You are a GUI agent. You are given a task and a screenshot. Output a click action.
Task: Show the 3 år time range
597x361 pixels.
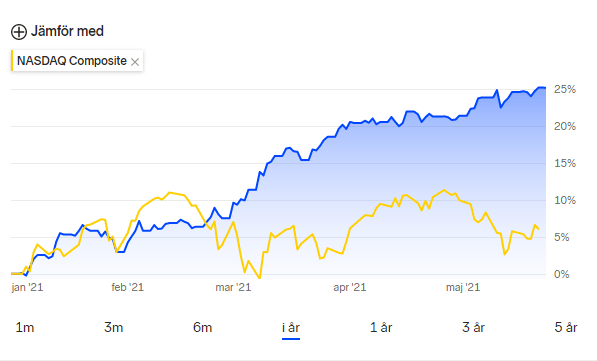click(473, 327)
